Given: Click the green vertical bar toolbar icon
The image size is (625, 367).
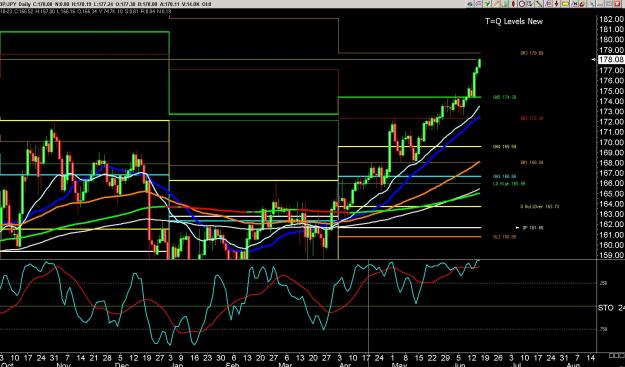Looking at the screenshot, I should click(x=505, y=4).
